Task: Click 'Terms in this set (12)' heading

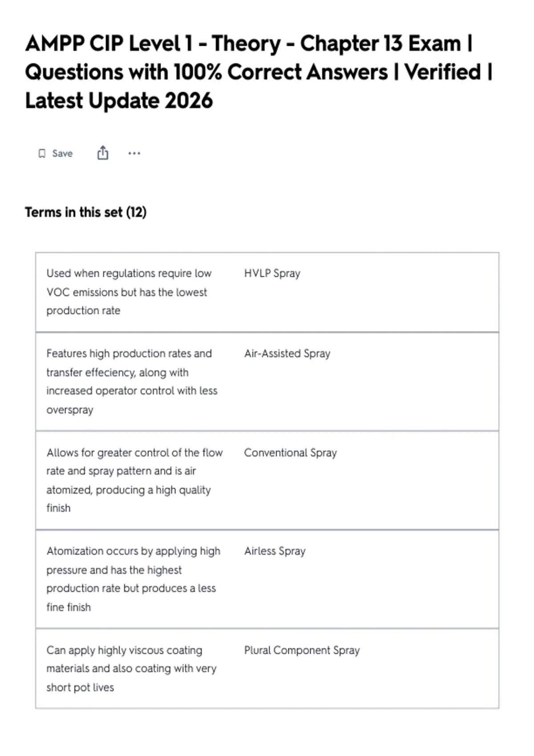Action: click(x=85, y=212)
